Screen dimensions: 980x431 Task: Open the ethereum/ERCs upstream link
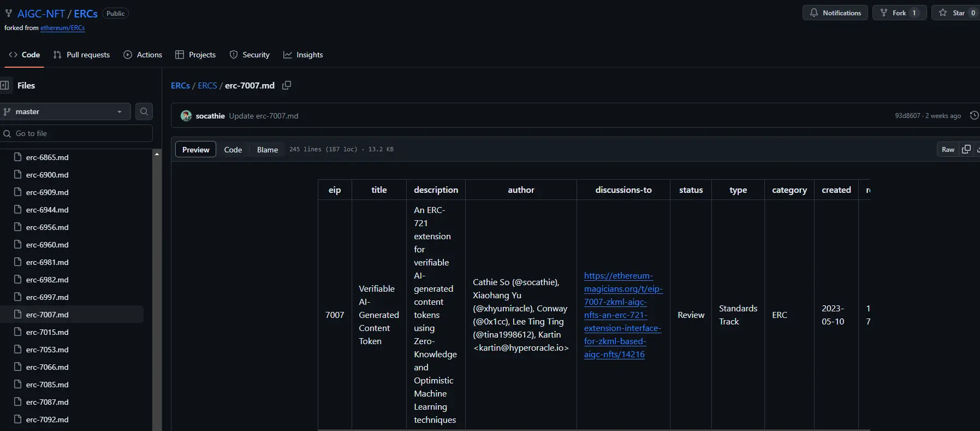tap(62, 28)
